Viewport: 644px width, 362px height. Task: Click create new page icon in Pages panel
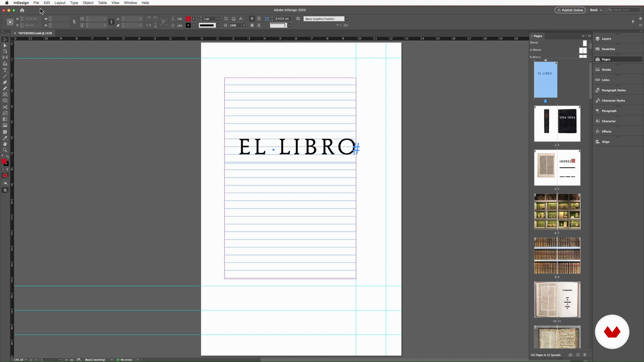tap(578, 355)
